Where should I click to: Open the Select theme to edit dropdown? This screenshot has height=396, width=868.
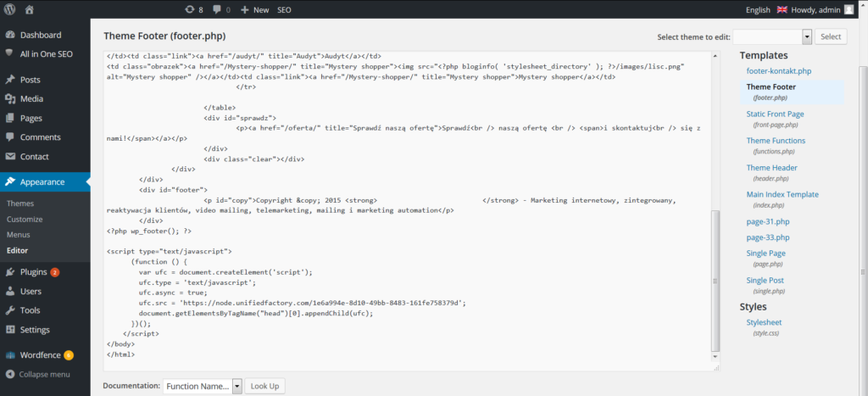pos(771,37)
